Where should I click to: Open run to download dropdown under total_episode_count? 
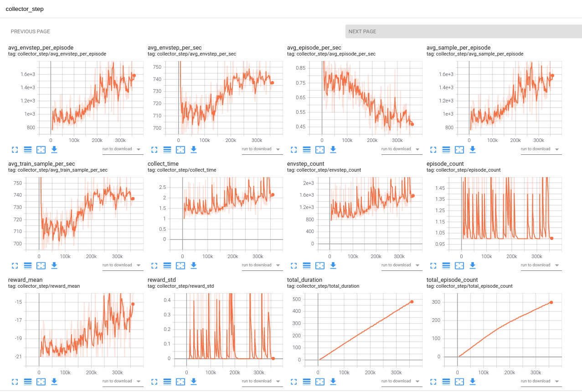coord(541,382)
